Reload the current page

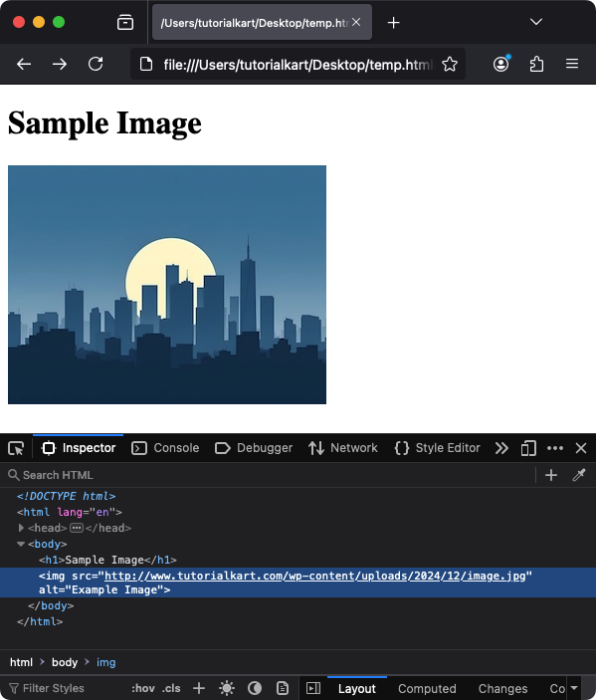(x=96, y=65)
